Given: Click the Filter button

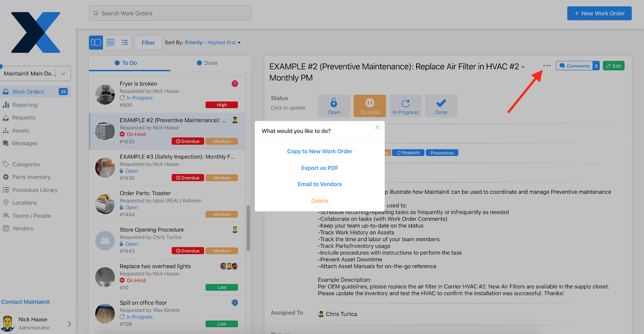Looking at the screenshot, I should coord(148,43).
